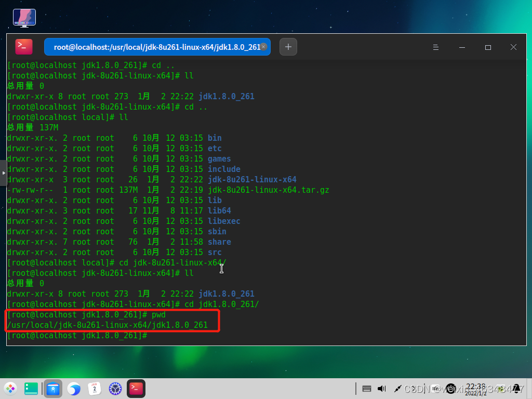Image resolution: width=532 pixels, height=399 pixels.
Task: Mute system audio via volume icon
Action: pyautogui.click(x=381, y=388)
